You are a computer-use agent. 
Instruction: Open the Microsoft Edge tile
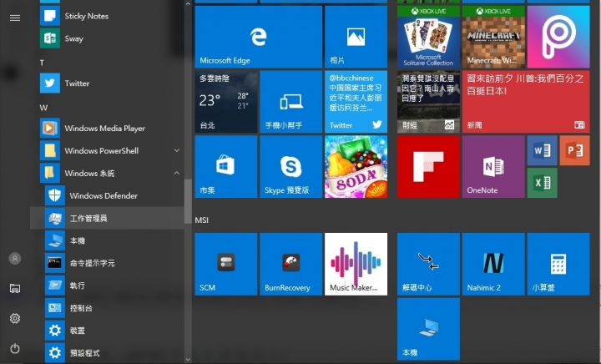[258, 37]
